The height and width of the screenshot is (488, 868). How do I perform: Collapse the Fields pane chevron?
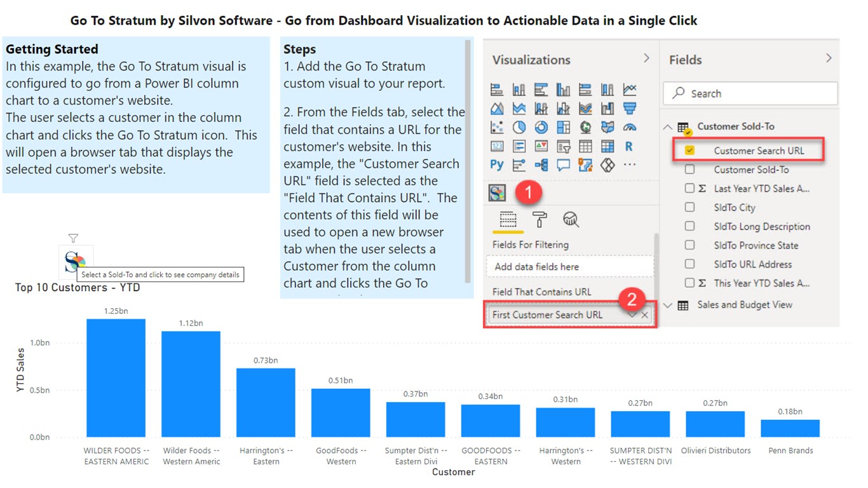pos(829,58)
